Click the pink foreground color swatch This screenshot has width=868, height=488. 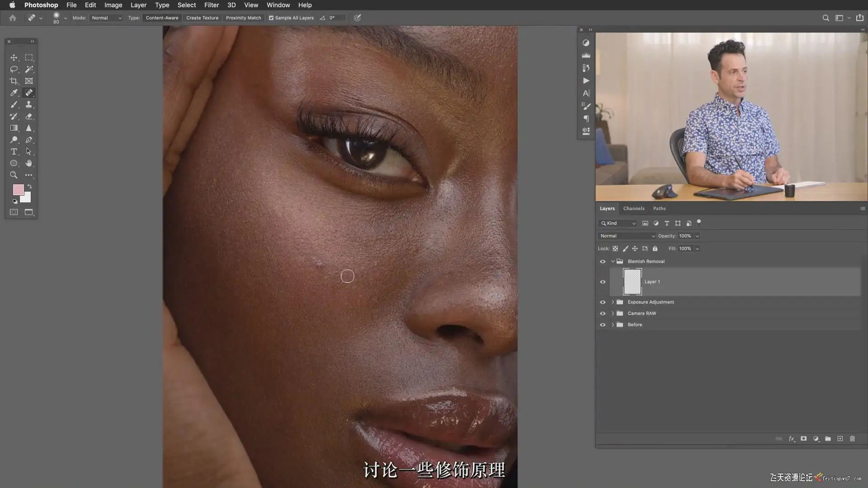(18, 189)
